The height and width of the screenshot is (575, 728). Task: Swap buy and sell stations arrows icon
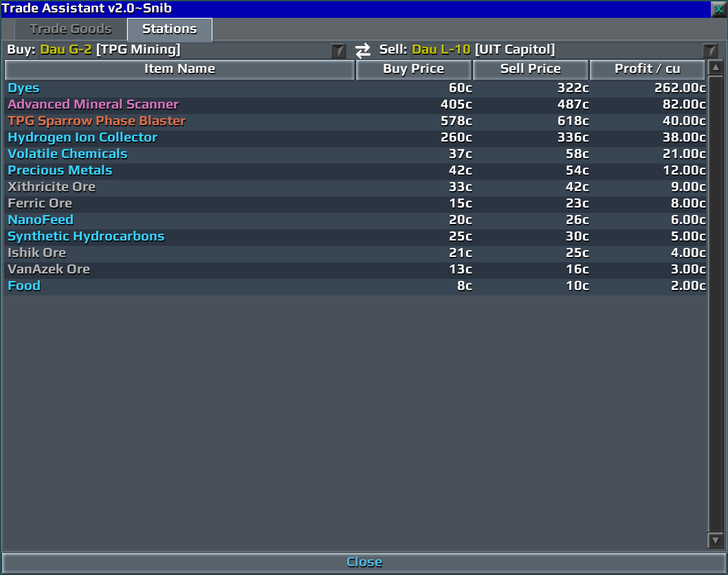(363, 50)
